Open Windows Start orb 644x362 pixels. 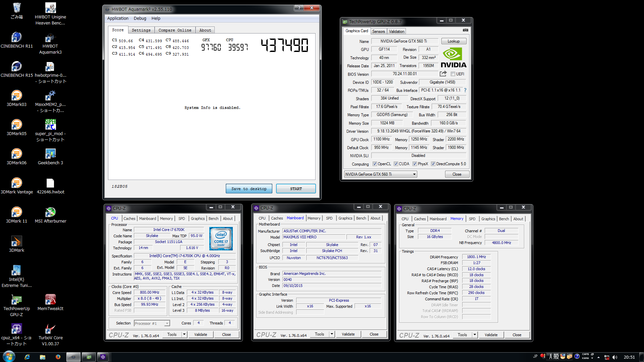[x=9, y=356]
